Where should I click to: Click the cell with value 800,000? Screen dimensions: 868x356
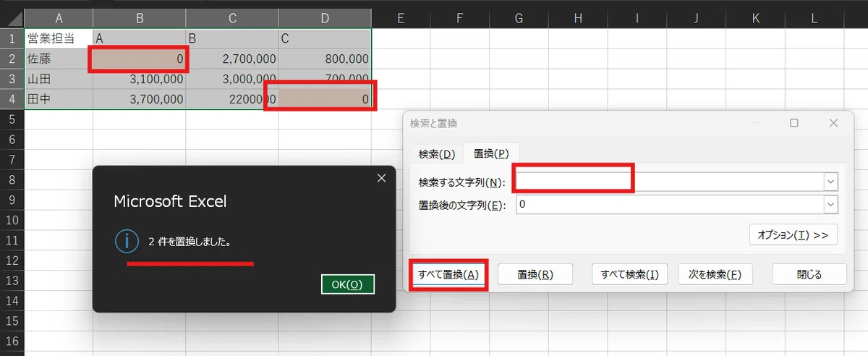(x=325, y=59)
